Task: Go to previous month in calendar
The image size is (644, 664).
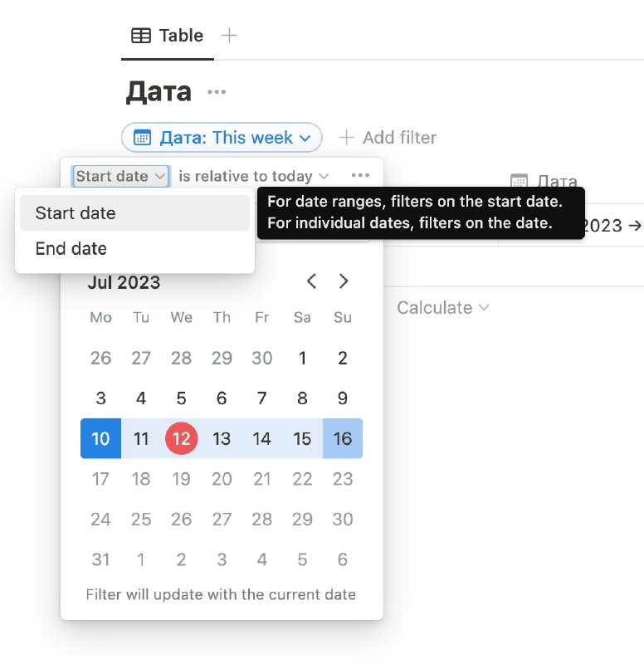Action: click(312, 281)
